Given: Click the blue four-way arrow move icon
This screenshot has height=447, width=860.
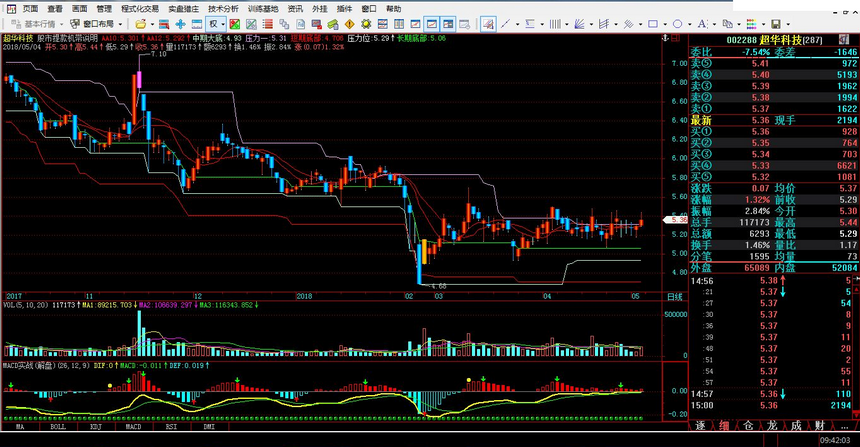Looking at the screenshot, I should 180,24.
